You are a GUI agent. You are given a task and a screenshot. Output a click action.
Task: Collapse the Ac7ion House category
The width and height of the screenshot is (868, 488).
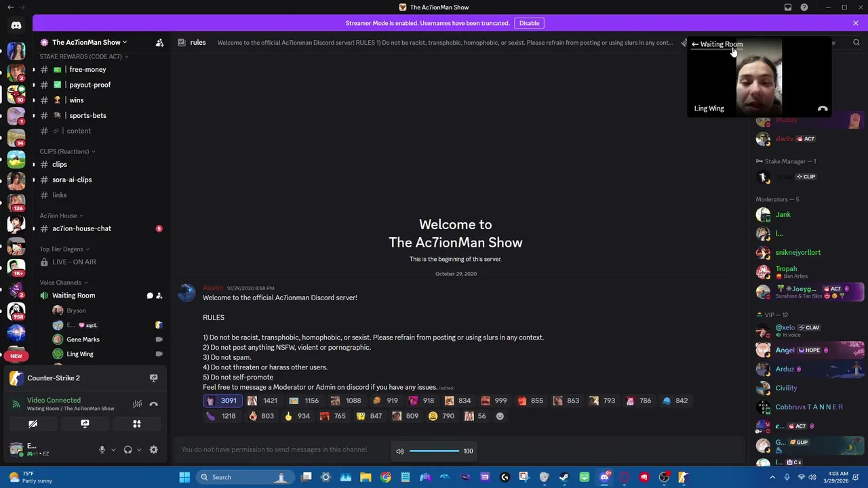61,216
